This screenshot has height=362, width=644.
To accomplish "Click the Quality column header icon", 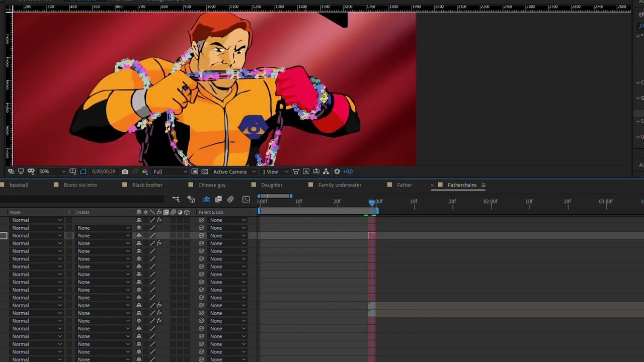I will coord(152,212).
